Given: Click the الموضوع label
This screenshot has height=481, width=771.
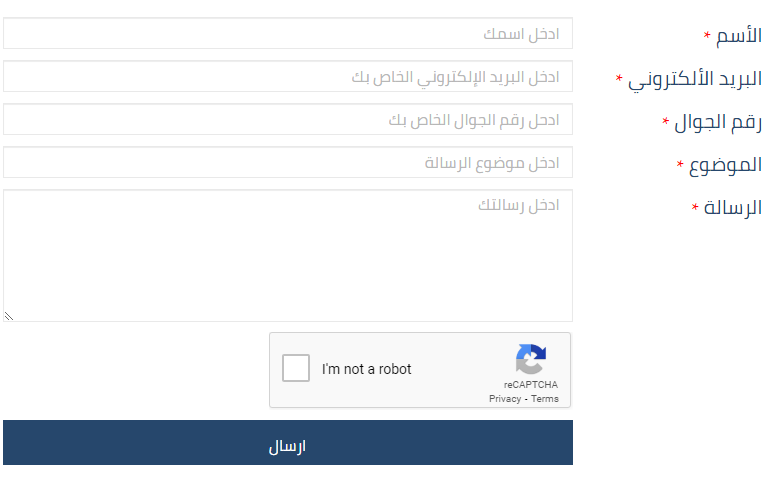Looking at the screenshot, I should click(x=725, y=166).
